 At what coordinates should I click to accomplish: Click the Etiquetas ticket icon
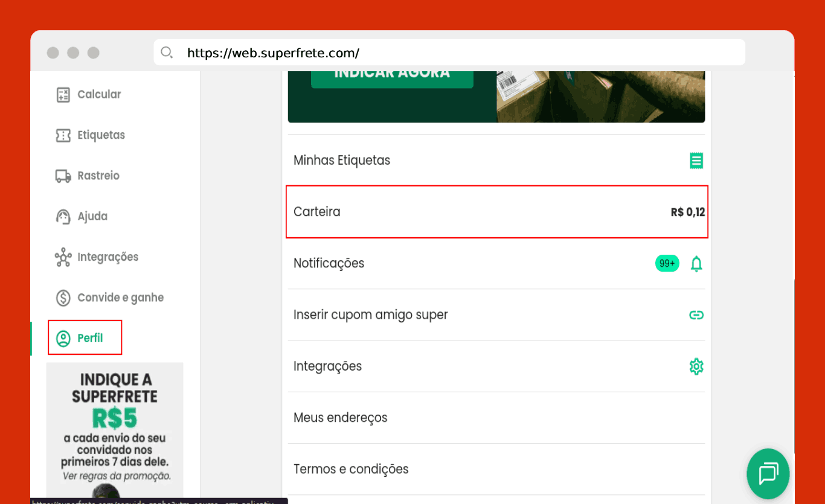coord(63,135)
